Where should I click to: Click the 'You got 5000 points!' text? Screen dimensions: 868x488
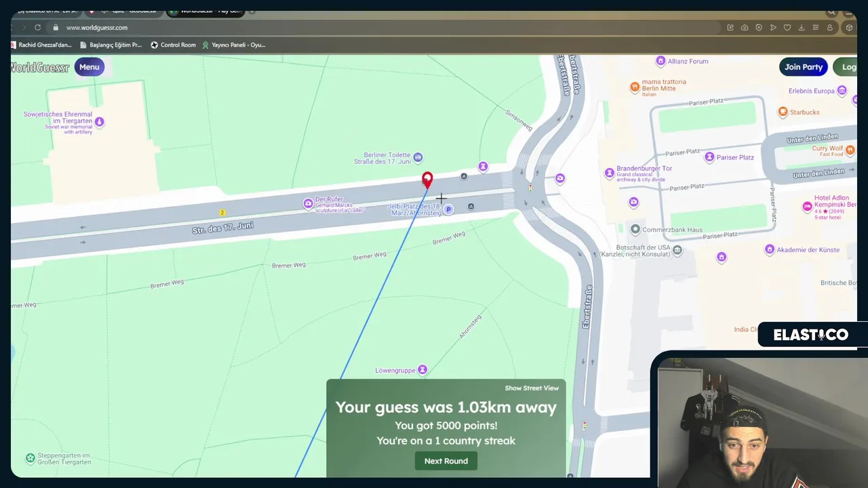446,426
